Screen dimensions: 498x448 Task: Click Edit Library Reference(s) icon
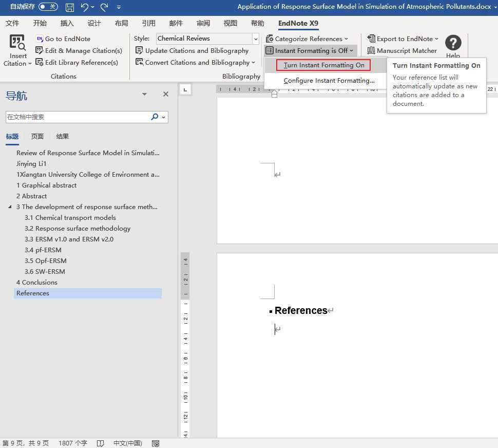click(40, 62)
